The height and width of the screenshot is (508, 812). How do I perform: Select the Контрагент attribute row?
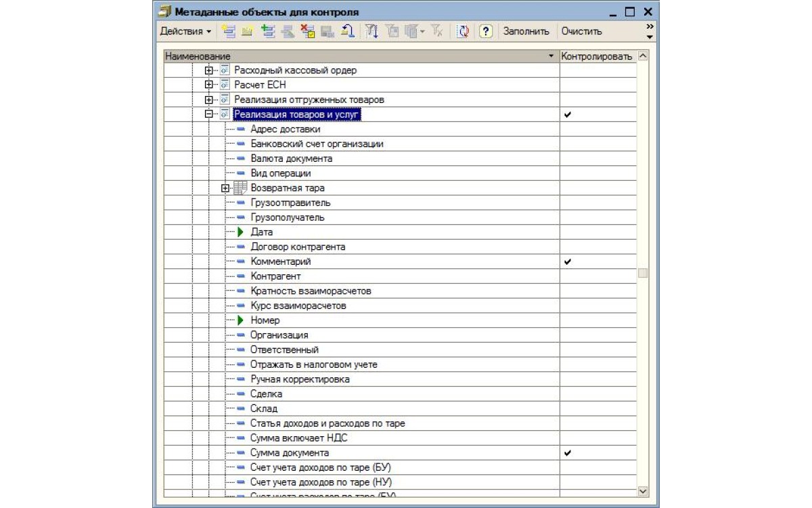coord(275,276)
